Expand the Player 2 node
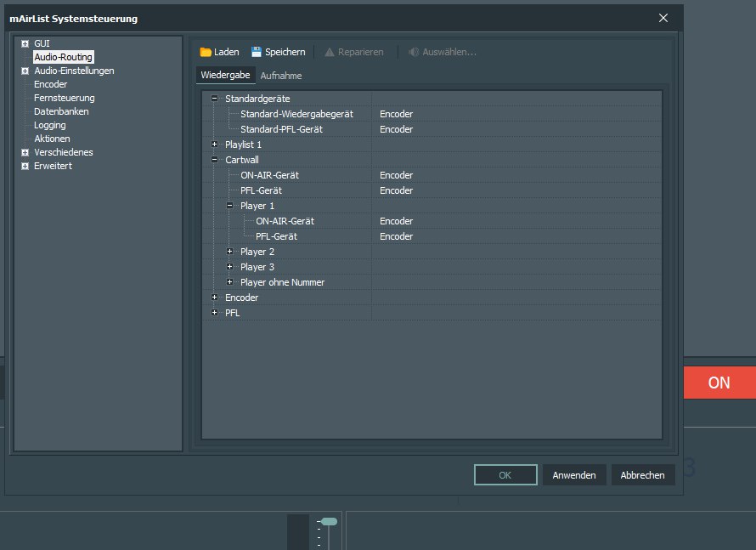The width and height of the screenshot is (756, 550). coord(230,252)
